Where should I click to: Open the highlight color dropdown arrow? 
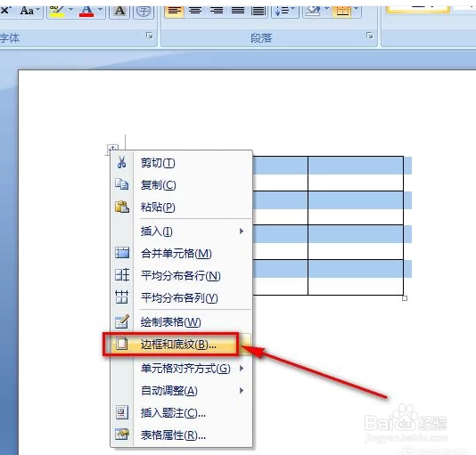click(x=70, y=10)
